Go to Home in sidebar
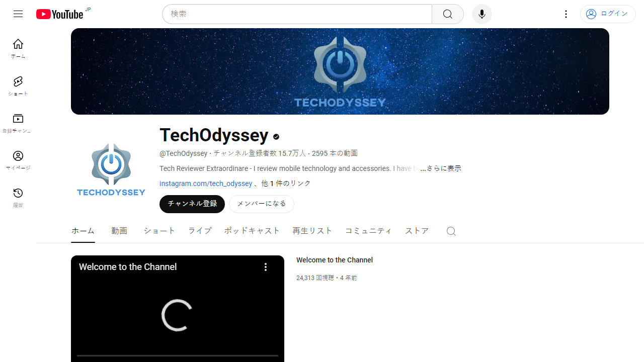Screen dimensions: 644x362 pos(18,48)
